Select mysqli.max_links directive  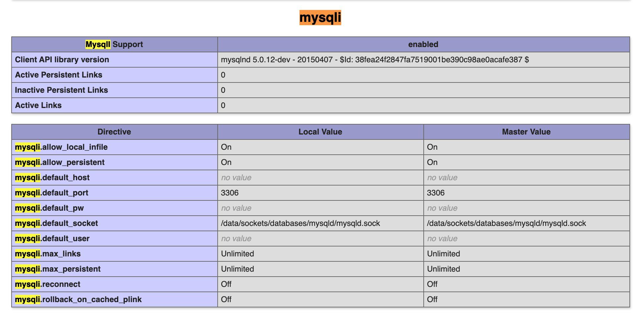click(x=48, y=254)
